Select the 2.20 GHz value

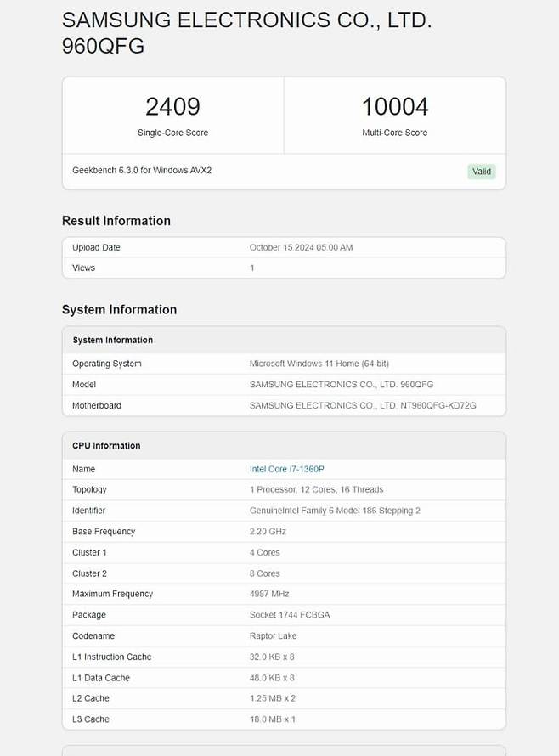(x=268, y=531)
